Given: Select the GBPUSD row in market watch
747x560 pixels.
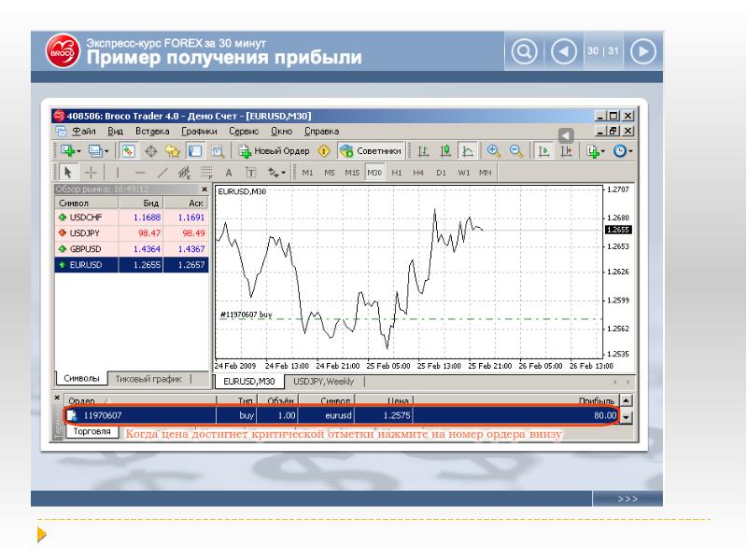Looking at the screenshot, I should [x=132, y=248].
